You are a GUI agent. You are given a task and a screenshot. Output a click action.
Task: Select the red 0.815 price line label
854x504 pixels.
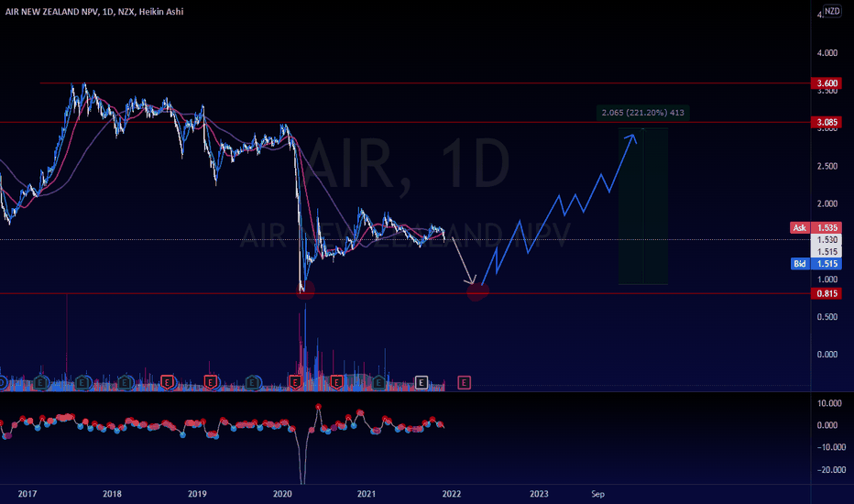(827, 293)
